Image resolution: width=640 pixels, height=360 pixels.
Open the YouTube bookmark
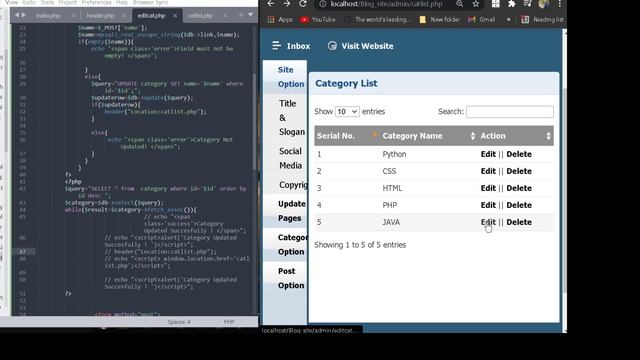coord(318,19)
